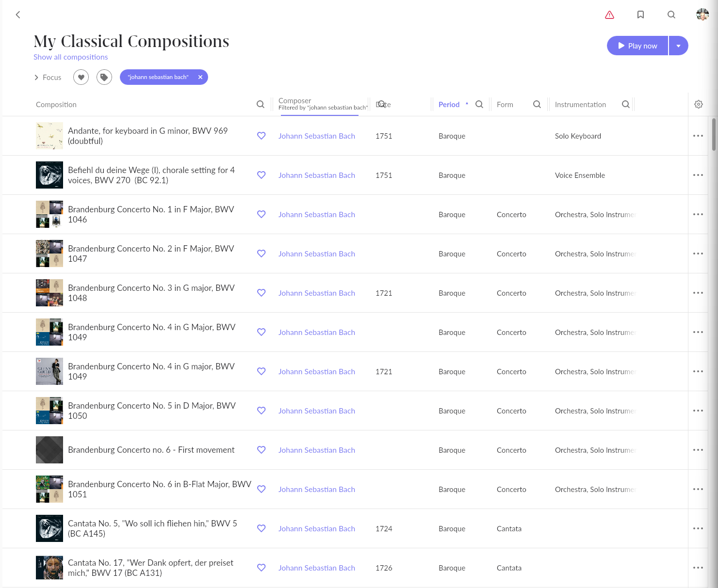The width and height of the screenshot is (718, 588).
Task: Open more options for Andante BWV 969
Action: tap(698, 136)
